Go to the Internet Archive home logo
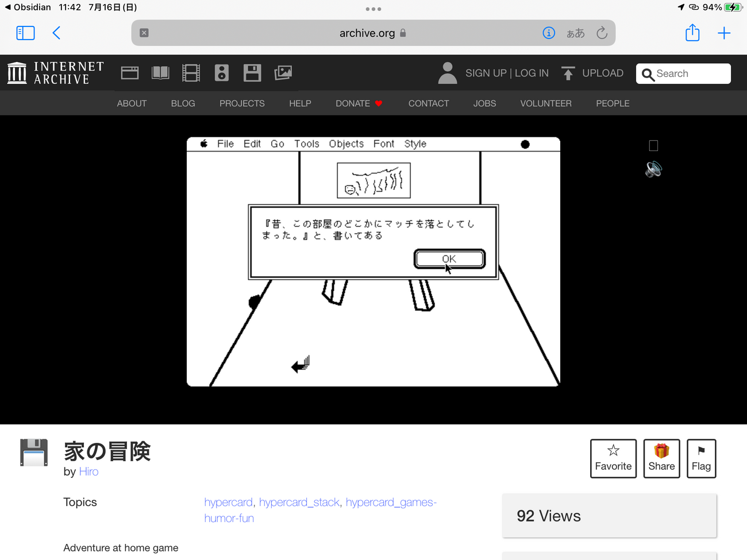Screen dimensions: 747x560 [x=56, y=73]
